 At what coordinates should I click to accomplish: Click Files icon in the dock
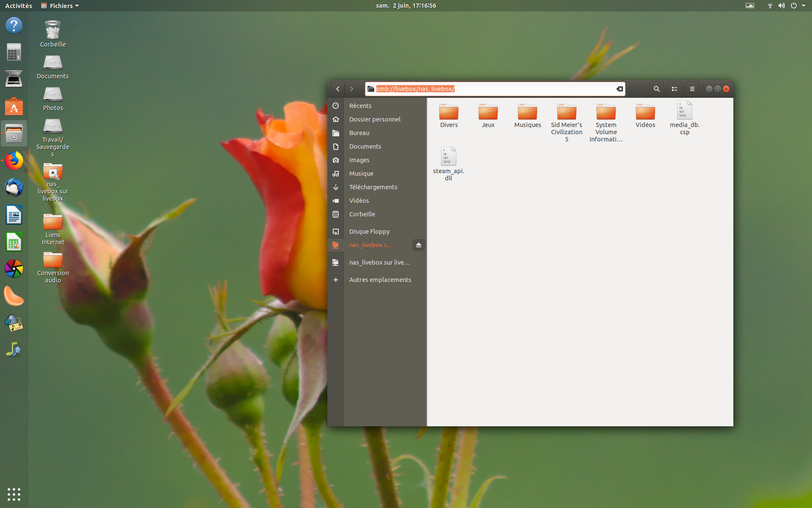click(x=14, y=133)
